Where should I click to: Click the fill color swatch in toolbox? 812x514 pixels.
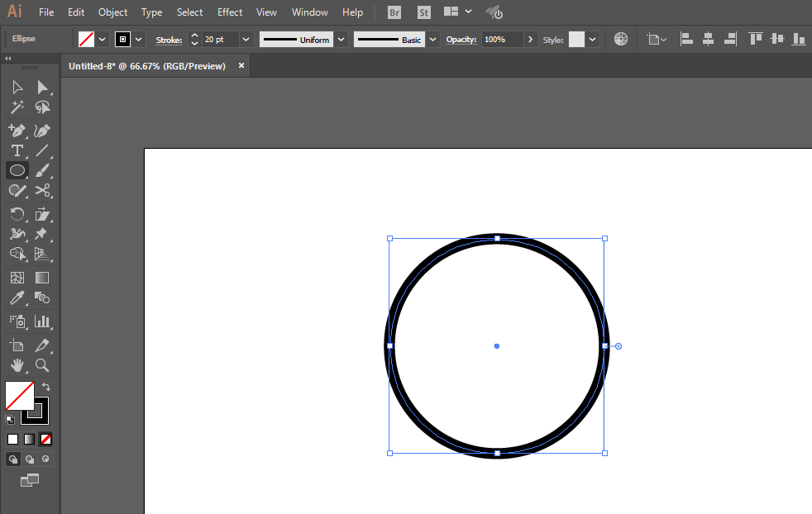coord(20,396)
